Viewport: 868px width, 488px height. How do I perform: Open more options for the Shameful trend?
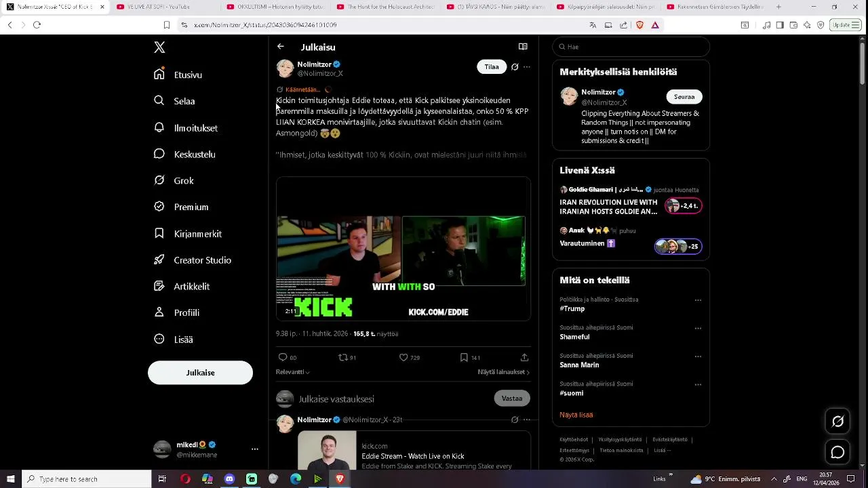coord(698,329)
